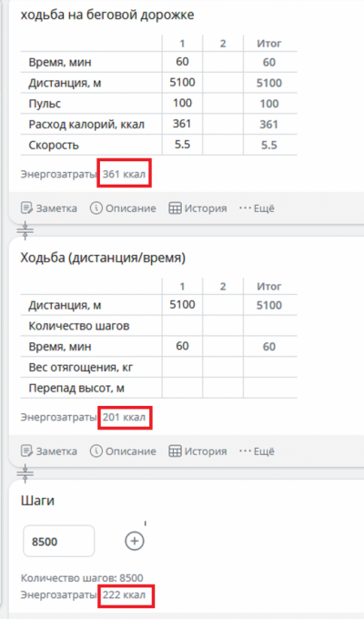Click the Пульс value 100 in set 1
The image size is (364, 619).
[182, 103]
